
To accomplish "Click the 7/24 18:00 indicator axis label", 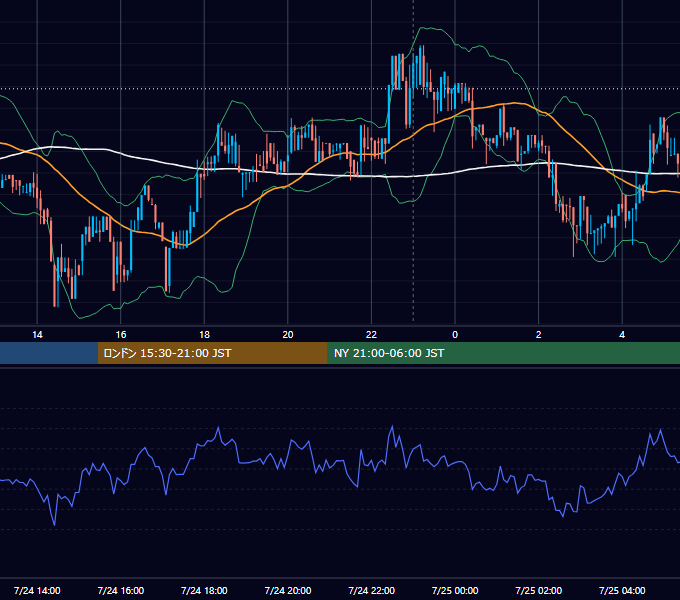I will pos(204,590).
